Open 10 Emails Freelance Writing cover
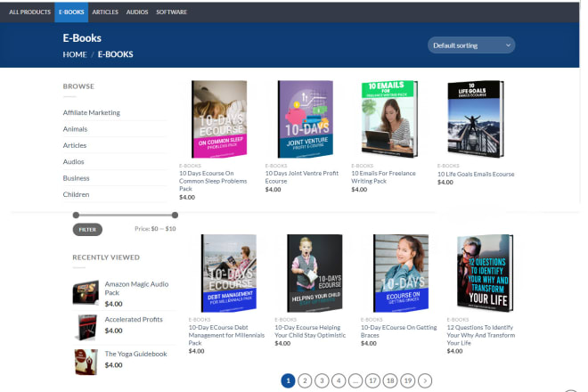The image size is (588, 392). pos(389,118)
